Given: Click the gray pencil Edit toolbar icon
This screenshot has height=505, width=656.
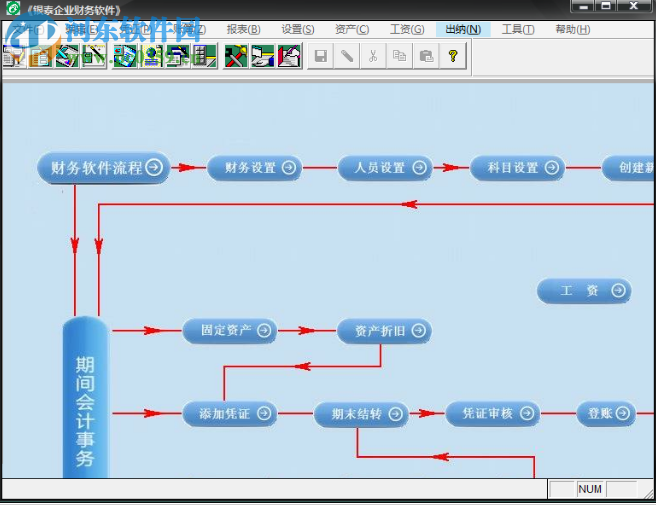Looking at the screenshot, I should (347, 56).
